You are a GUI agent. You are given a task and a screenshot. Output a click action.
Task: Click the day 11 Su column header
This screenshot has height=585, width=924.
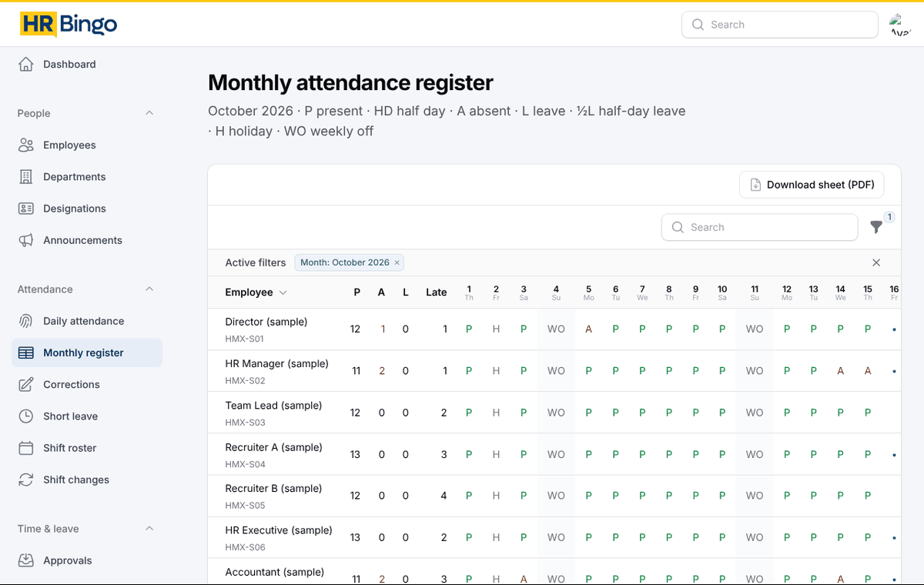(755, 292)
